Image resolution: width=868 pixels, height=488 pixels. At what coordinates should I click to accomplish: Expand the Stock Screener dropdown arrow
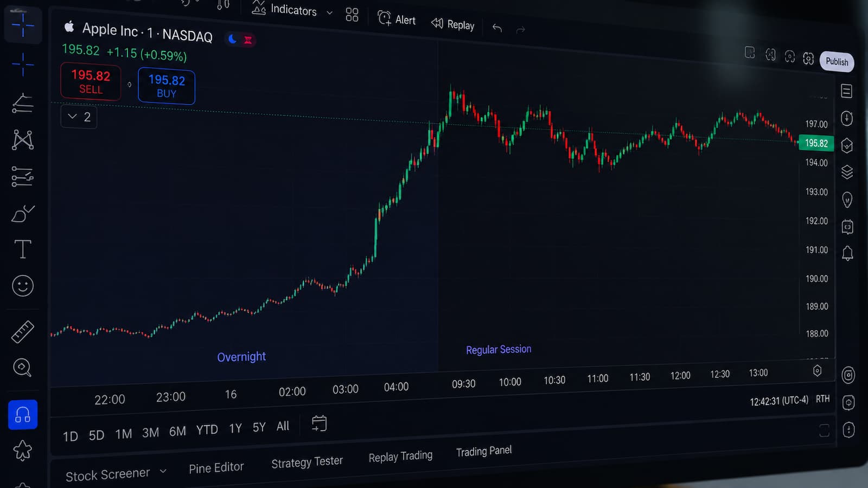coord(163,471)
